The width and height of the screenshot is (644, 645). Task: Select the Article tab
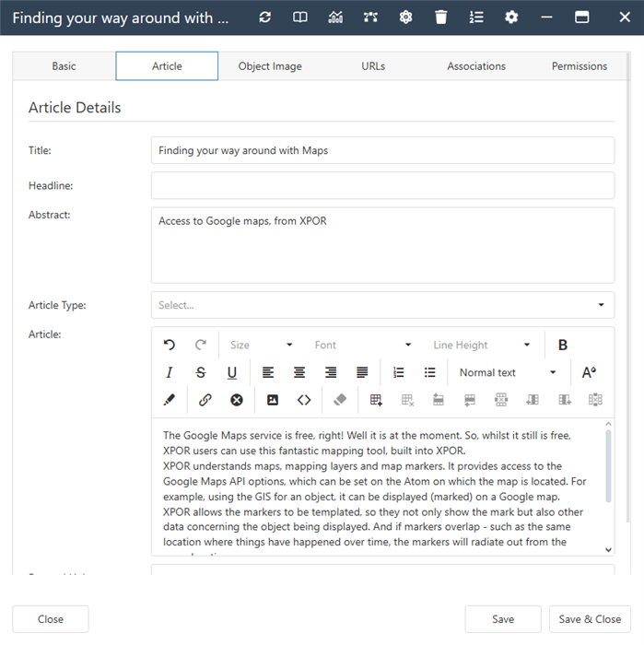tap(167, 66)
